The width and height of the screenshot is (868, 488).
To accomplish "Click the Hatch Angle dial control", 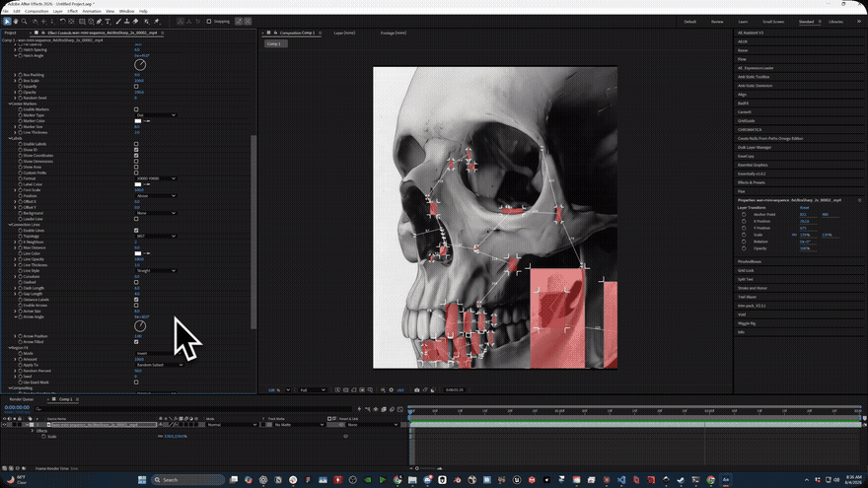I will coord(140,65).
